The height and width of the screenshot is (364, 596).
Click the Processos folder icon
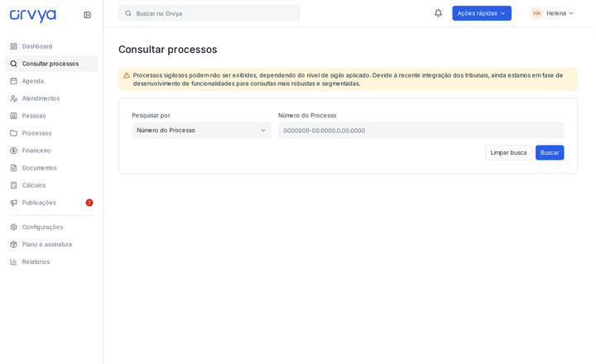[x=14, y=133]
